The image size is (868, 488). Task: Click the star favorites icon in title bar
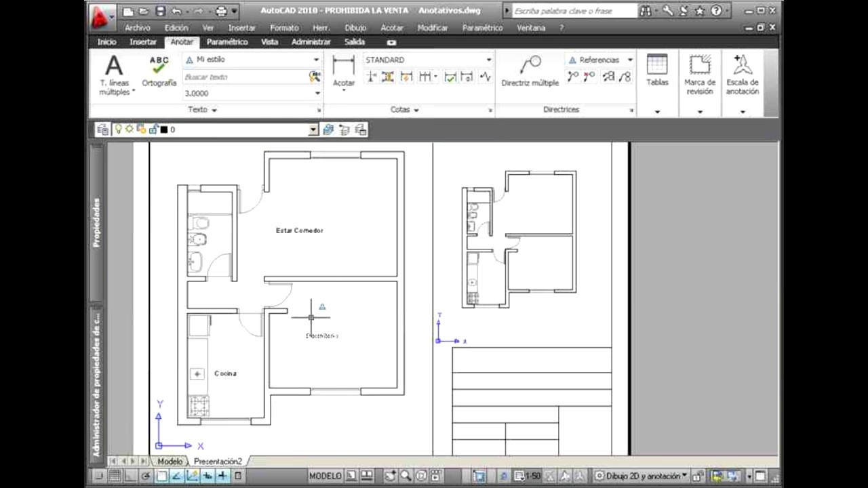tap(700, 11)
